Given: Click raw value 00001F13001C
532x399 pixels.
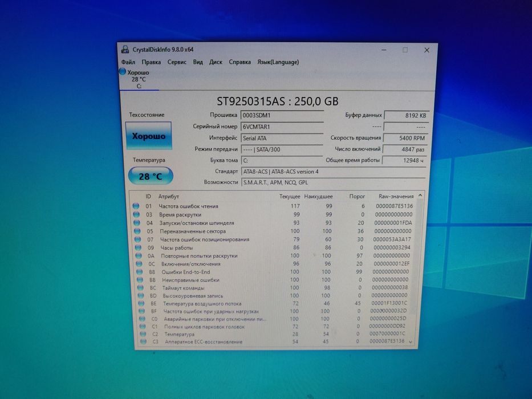Looking at the screenshot, I should coord(389,303).
